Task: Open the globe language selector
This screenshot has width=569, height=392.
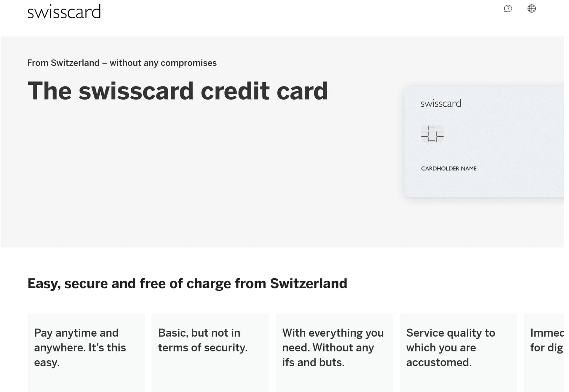Action: point(532,9)
